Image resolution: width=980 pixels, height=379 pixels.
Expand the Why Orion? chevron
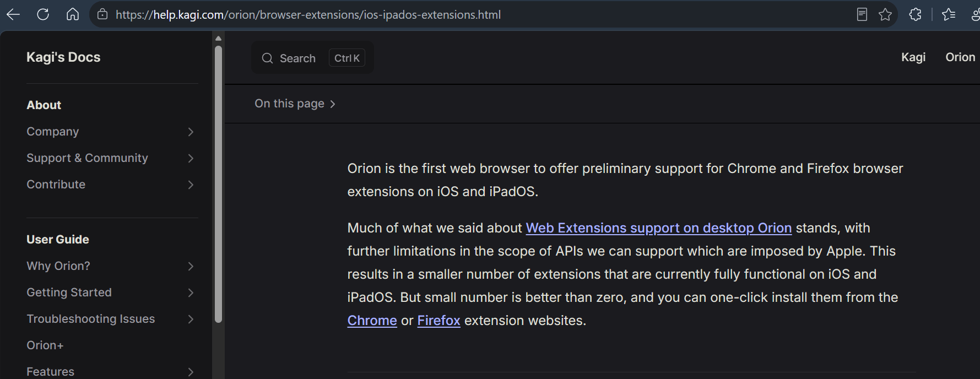(x=191, y=266)
